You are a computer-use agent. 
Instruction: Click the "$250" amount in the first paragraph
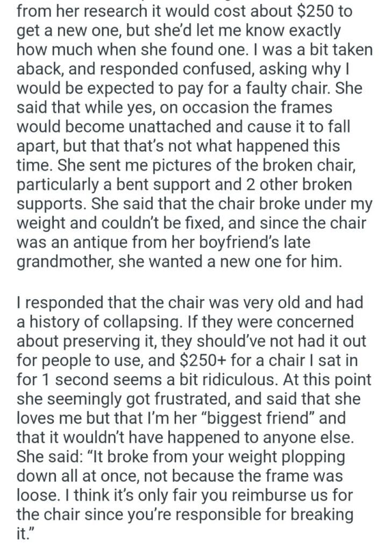pos(318,12)
